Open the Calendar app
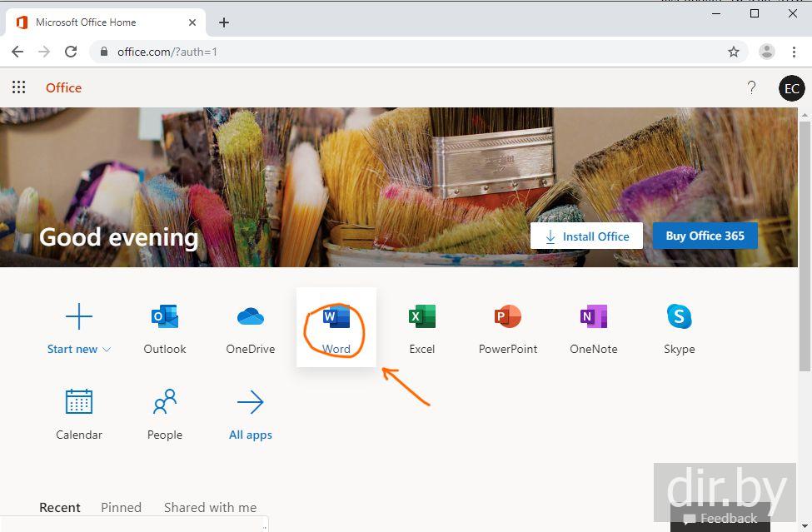 coord(79,414)
